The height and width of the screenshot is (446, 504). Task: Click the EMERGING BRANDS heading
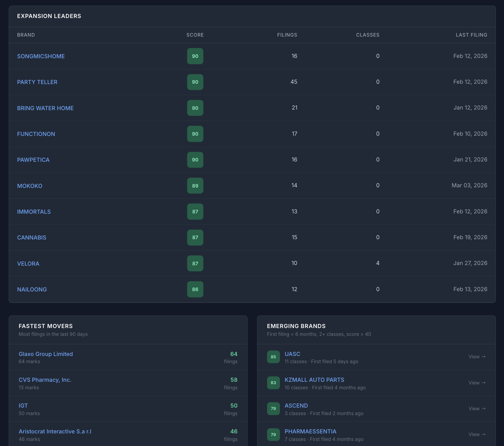(x=296, y=326)
